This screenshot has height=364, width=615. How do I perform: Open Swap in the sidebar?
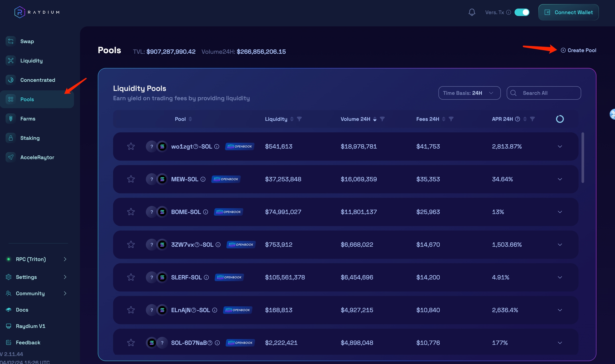coord(27,41)
